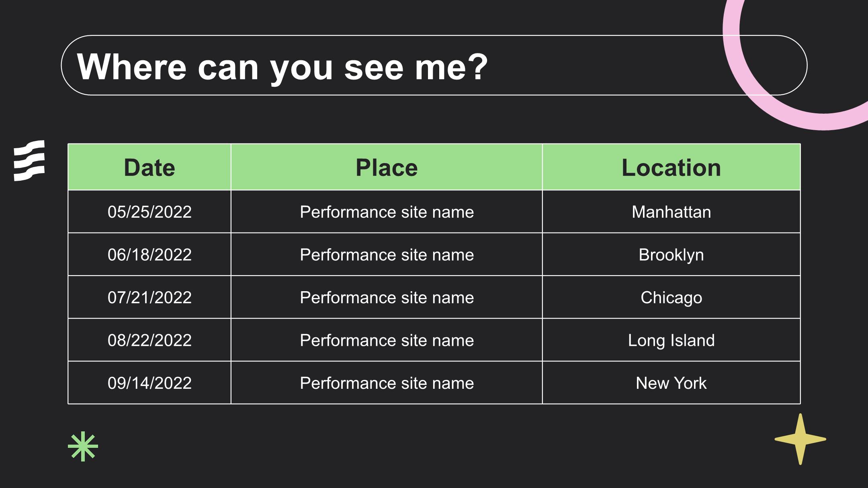The image size is (868, 488).
Task: Click Performance site name in Manhattan row
Action: tap(387, 212)
